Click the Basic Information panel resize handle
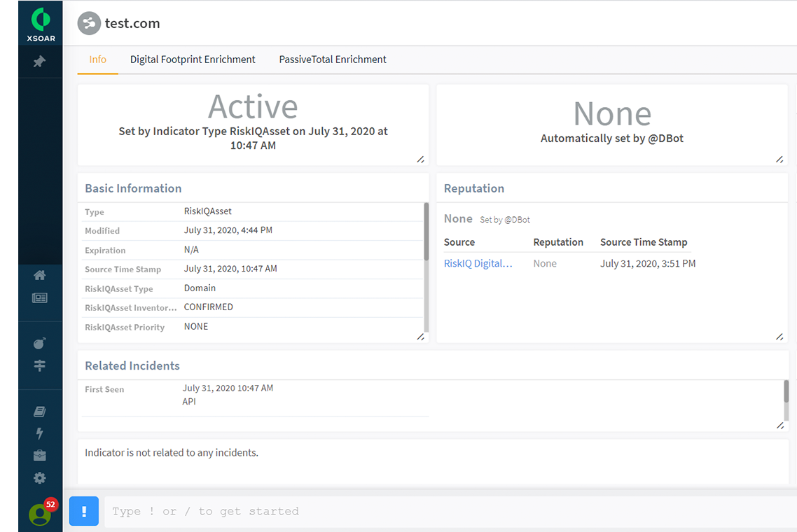Image resolution: width=797 pixels, height=532 pixels. point(420,337)
